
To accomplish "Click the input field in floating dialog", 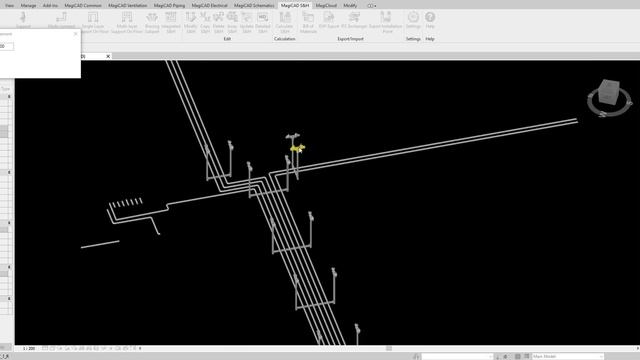I will (x=6, y=46).
